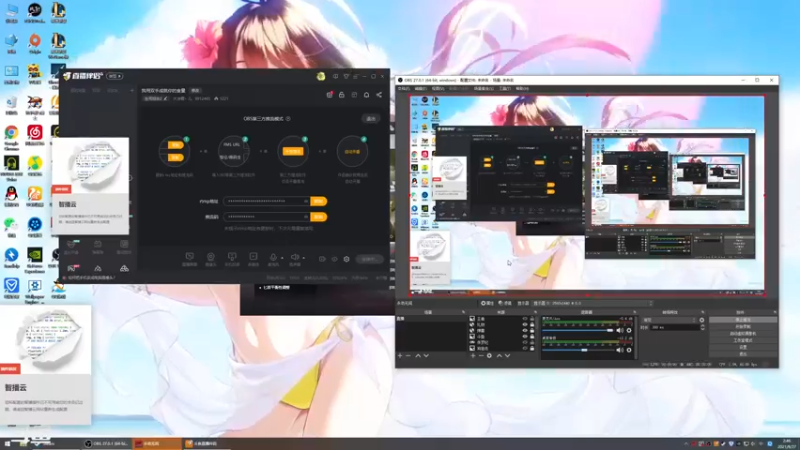Adjust the second OBS mixer volume slider
Screen dimensions: 800x450
point(578,350)
